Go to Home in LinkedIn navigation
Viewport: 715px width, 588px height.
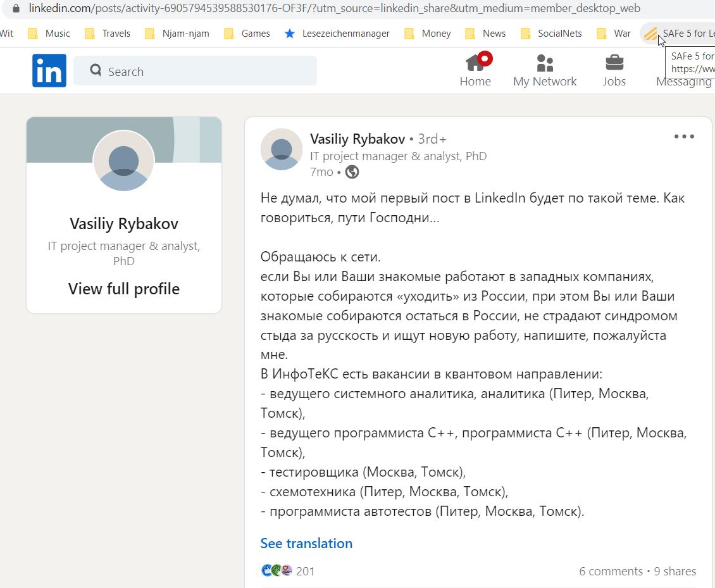point(475,70)
